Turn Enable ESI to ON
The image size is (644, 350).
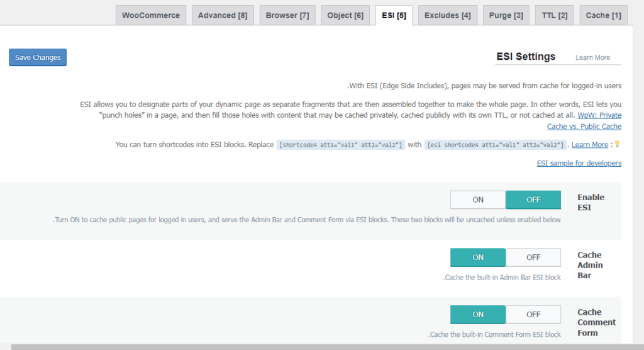coord(478,200)
